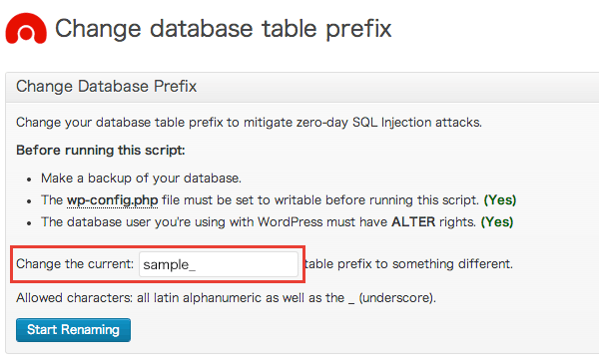Click the green (Yes) after wp-config.php writable
This screenshot has height=364, width=599.
pos(500,199)
